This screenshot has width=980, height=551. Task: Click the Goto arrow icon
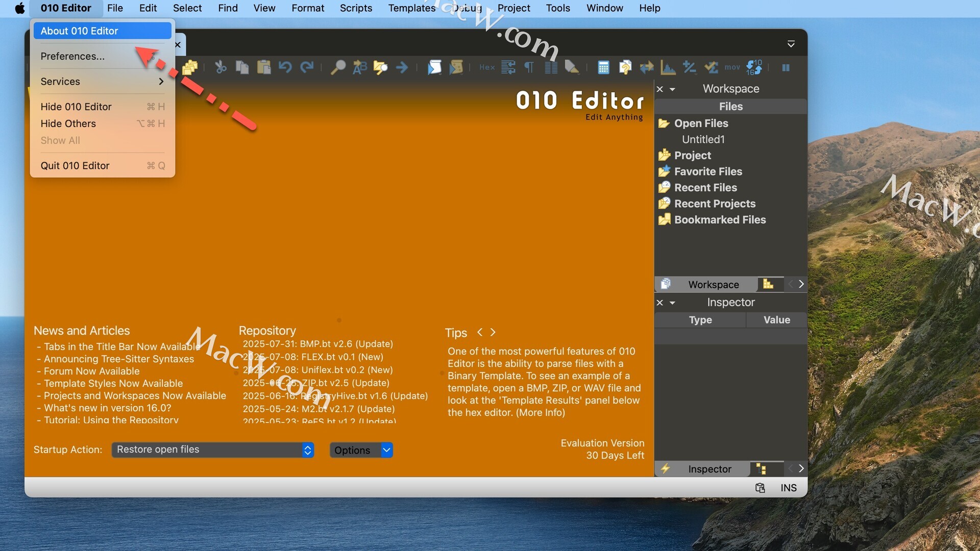402,67
